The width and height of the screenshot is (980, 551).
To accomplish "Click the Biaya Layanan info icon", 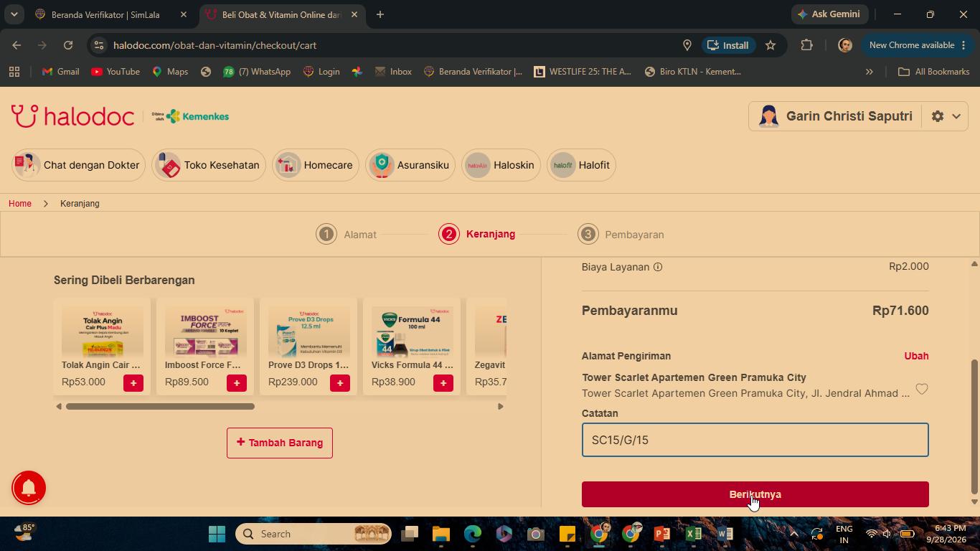I will [x=658, y=267].
